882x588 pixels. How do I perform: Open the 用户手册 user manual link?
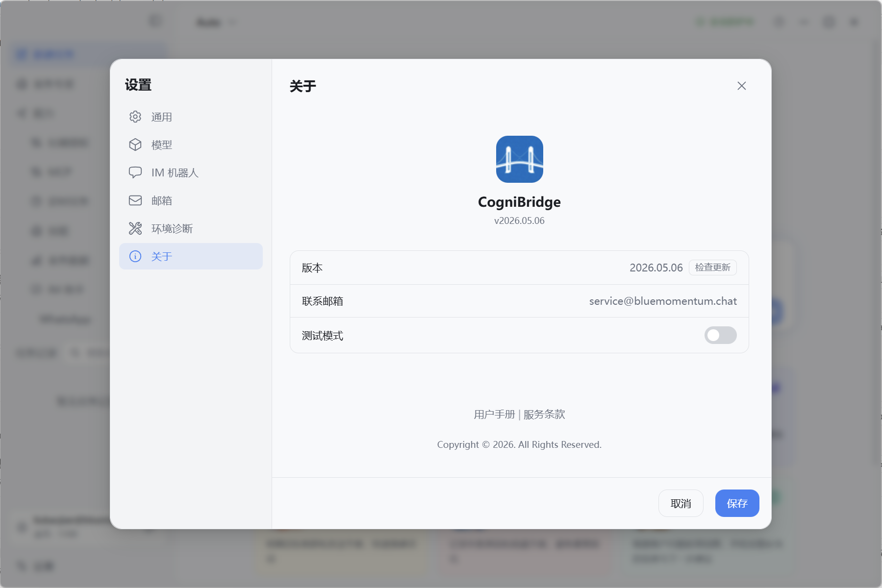point(494,415)
